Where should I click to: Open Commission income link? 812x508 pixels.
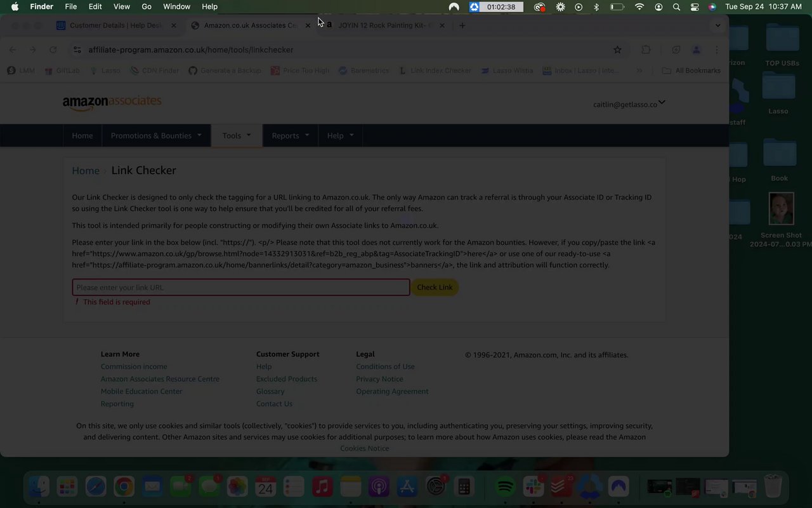coord(134,366)
